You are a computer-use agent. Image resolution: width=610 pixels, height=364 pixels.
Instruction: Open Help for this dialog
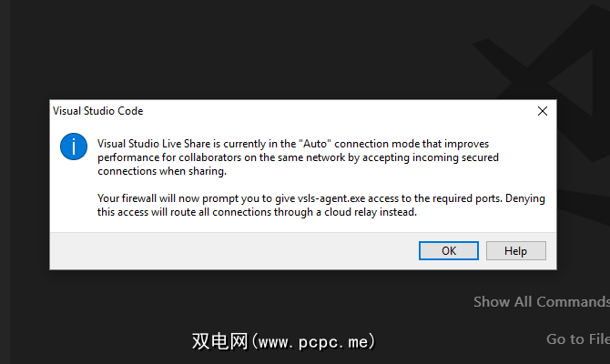515,250
